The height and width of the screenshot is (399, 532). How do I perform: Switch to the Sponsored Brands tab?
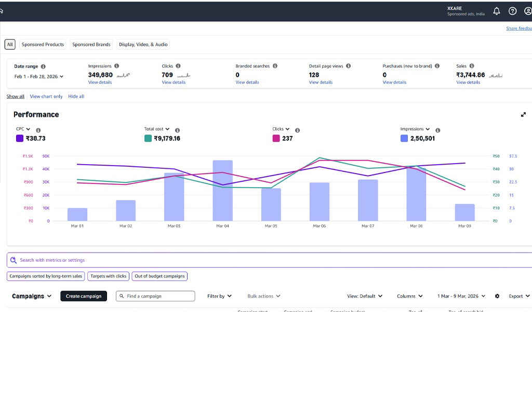click(91, 45)
